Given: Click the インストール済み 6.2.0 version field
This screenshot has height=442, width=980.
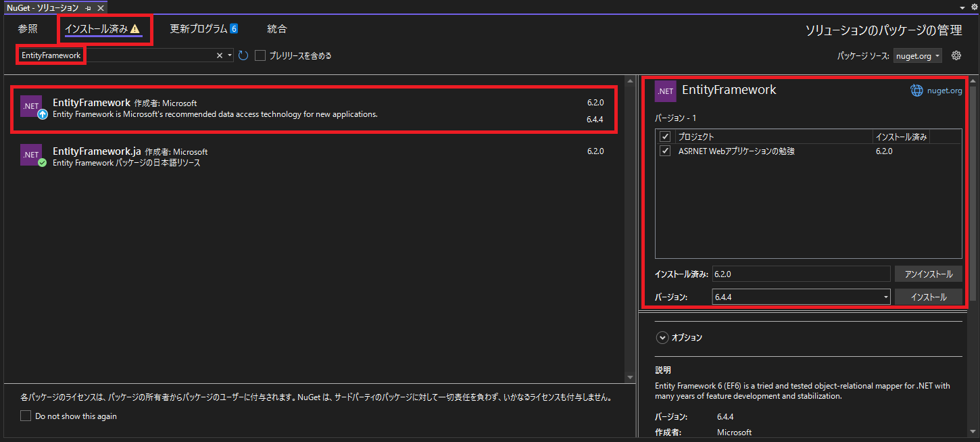Looking at the screenshot, I should tap(801, 274).
